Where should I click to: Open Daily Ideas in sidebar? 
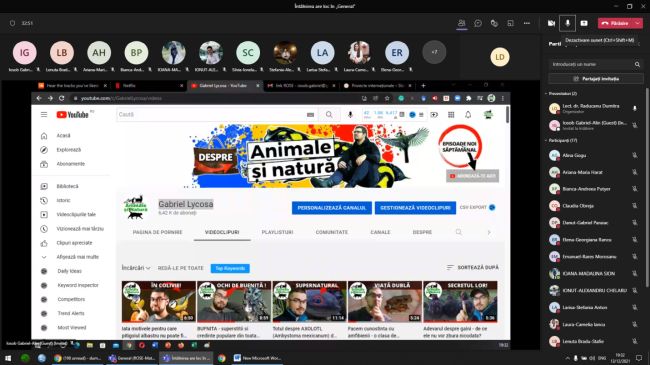pyautogui.click(x=70, y=271)
